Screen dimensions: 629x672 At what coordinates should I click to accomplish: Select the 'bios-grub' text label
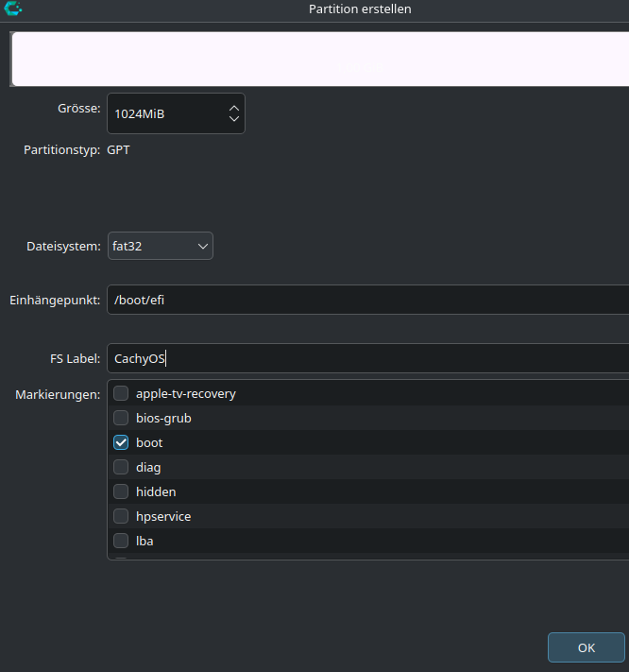click(163, 419)
